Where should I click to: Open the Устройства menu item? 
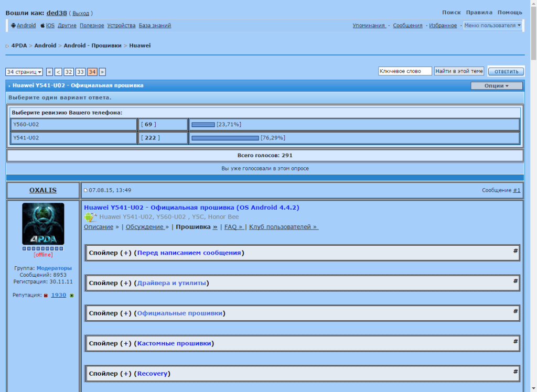click(121, 26)
